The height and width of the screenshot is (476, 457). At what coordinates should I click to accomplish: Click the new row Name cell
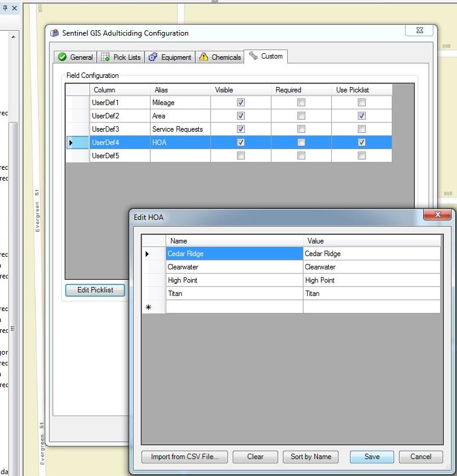pyautogui.click(x=235, y=307)
